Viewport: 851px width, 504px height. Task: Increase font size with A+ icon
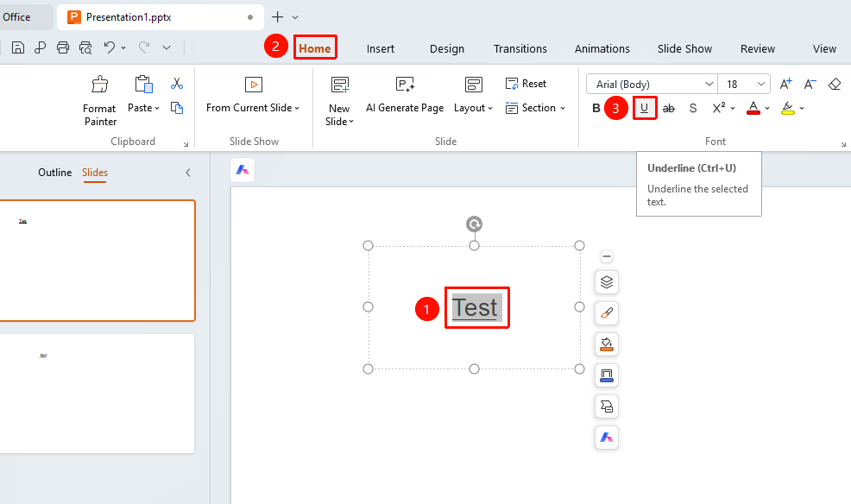point(785,84)
